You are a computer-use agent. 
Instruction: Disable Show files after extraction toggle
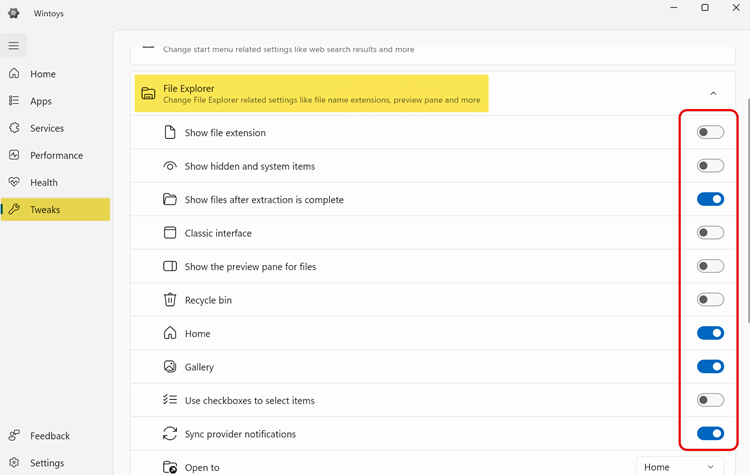tap(710, 199)
